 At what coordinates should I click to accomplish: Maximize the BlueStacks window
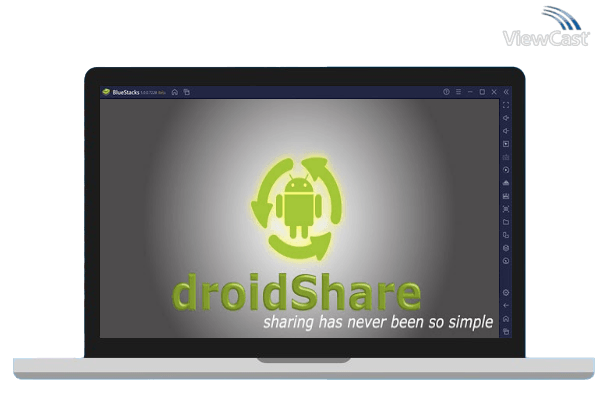(482, 92)
